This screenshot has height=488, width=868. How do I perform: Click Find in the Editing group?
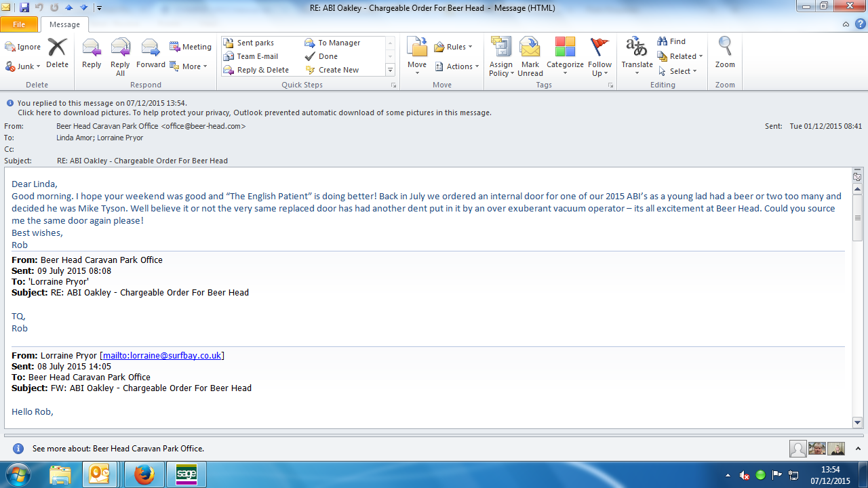[671, 41]
